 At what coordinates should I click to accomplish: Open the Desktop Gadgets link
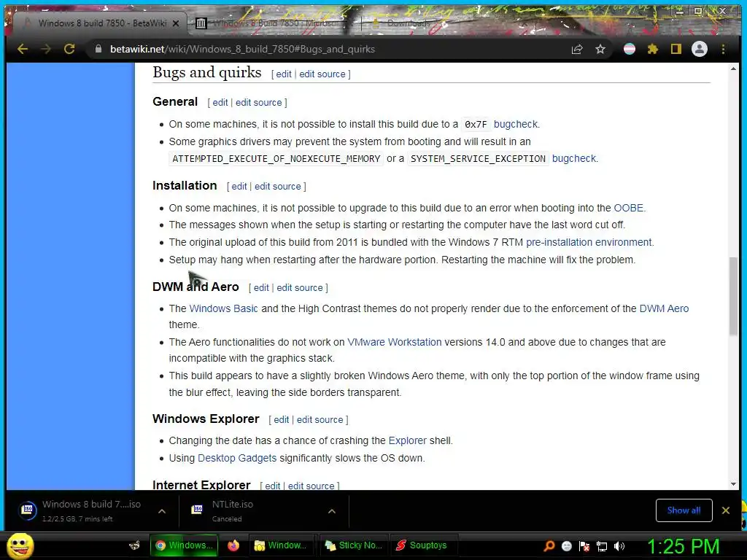tap(237, 458)
